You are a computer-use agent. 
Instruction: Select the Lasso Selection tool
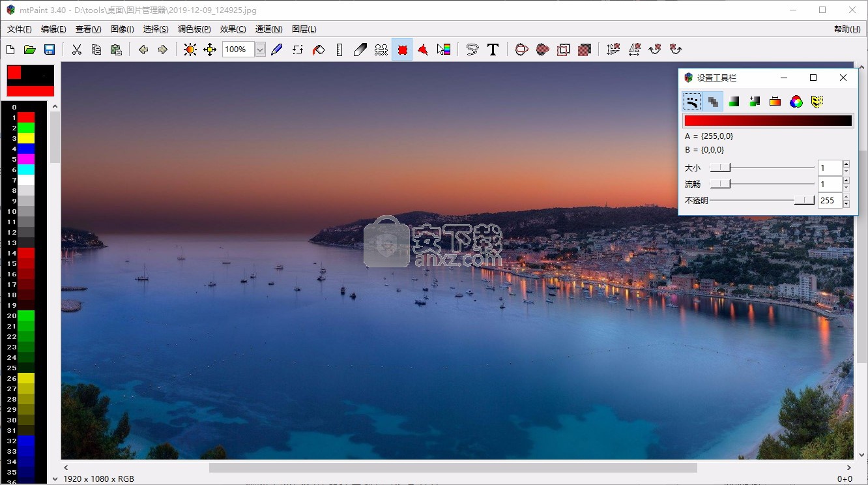(x=472, y=50)
